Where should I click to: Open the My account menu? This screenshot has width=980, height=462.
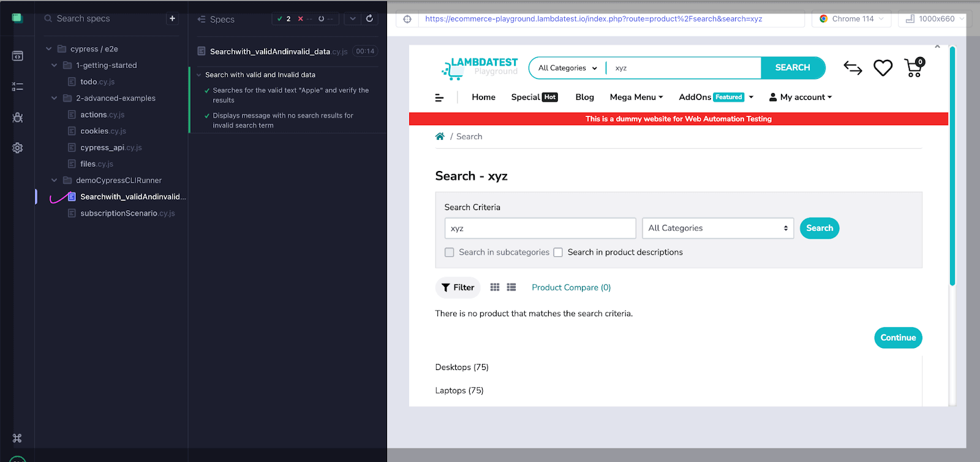(801, 97)
